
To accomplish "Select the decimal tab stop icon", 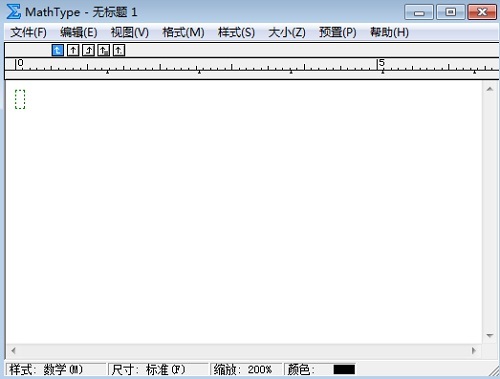I will 119,50.
